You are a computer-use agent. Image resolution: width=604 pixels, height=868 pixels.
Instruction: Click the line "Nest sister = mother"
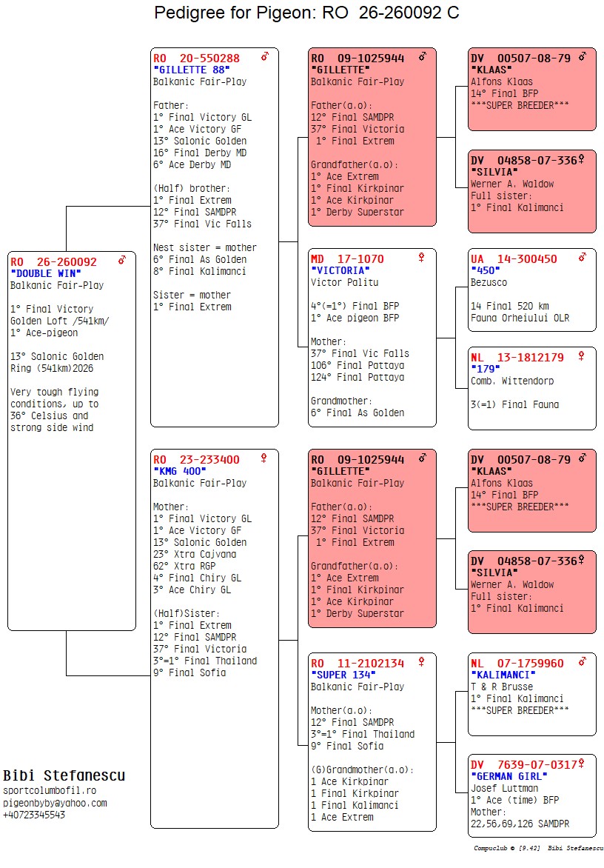click(x=204, y=247)
